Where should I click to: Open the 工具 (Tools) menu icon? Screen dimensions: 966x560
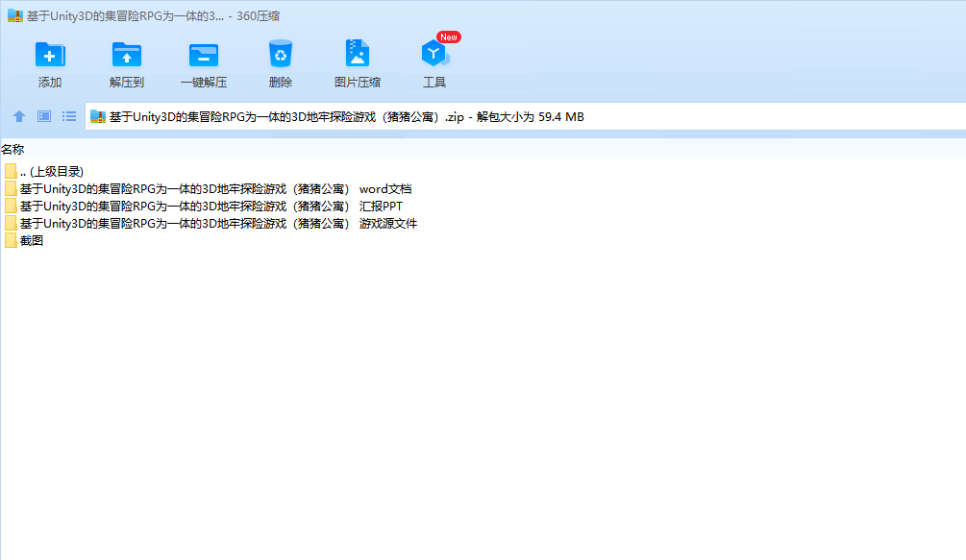[x=435, y=54]
